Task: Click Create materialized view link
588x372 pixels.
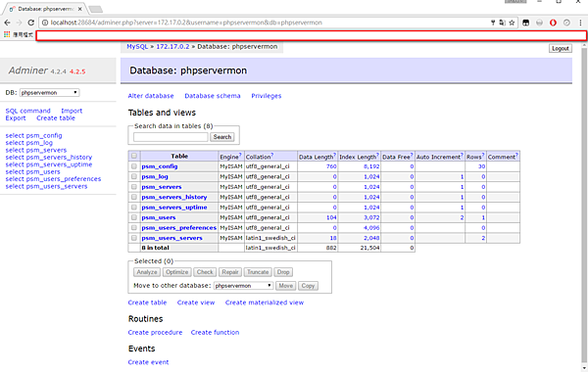Action: pos(265,302)
